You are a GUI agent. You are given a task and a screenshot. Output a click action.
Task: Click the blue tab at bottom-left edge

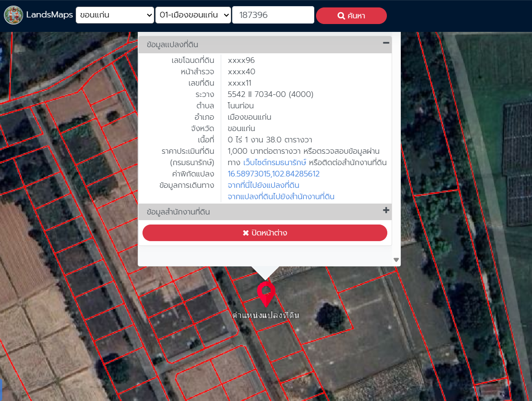(1, 390)
